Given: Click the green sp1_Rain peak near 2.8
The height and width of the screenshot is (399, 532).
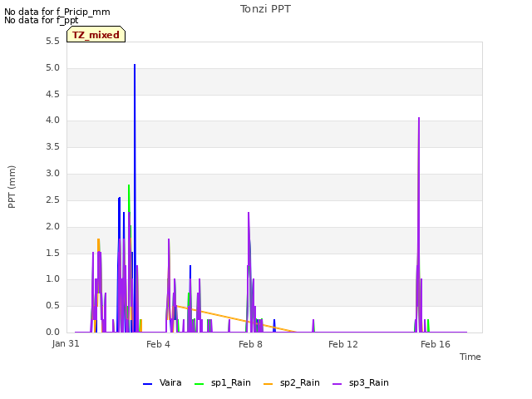Looking at the screenshot, I should pos(129,185).
